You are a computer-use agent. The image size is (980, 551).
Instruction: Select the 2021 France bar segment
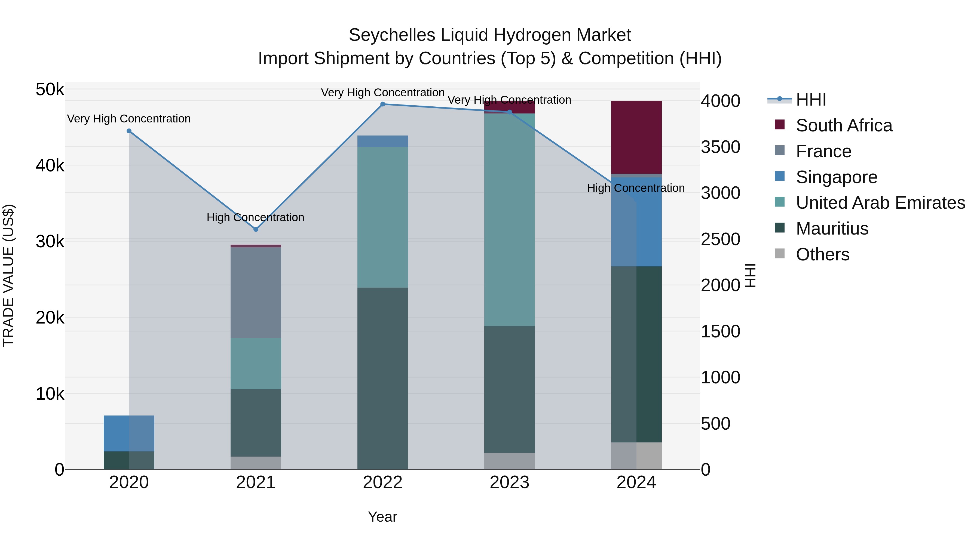pyautogui.click(x=256, y=293)
